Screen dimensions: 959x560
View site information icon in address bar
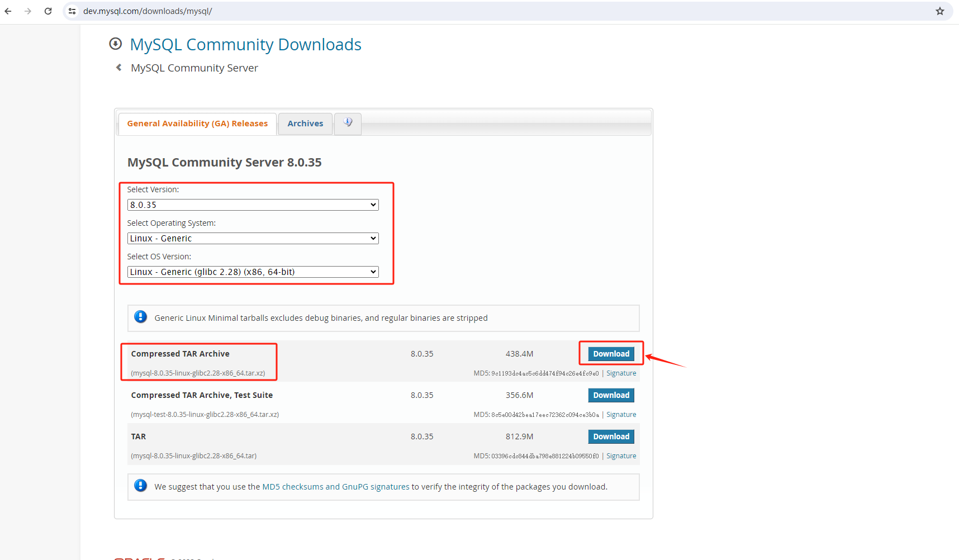(72, 11)
